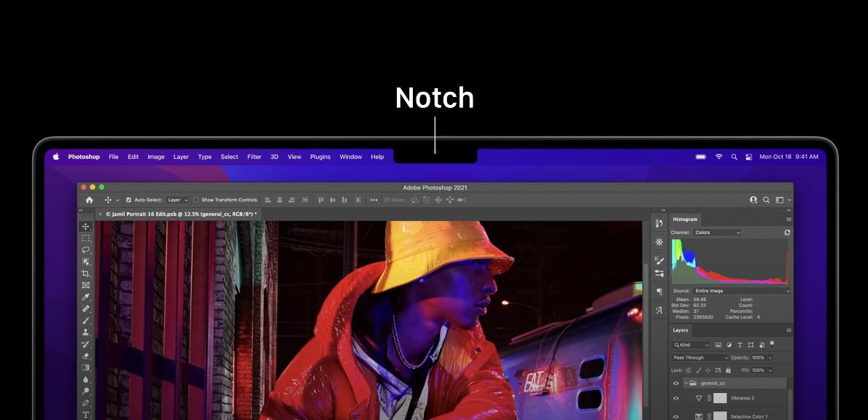Click the align left edges icon
This screenshot has height=420, width=868.
pos(268,200)
